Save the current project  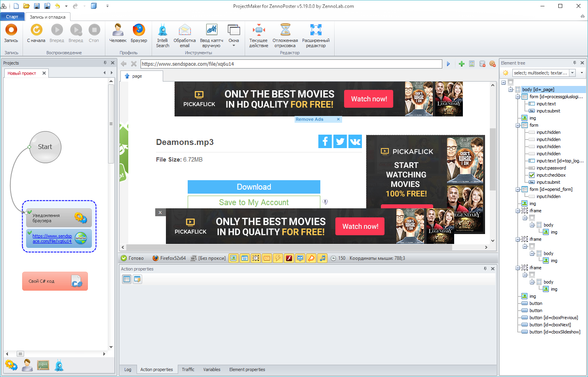[x=37, y=6]
